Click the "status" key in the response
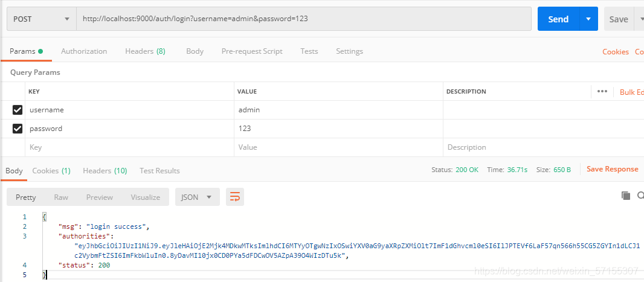The width and height of the screenshot is (644, 282). click(75, 265)
